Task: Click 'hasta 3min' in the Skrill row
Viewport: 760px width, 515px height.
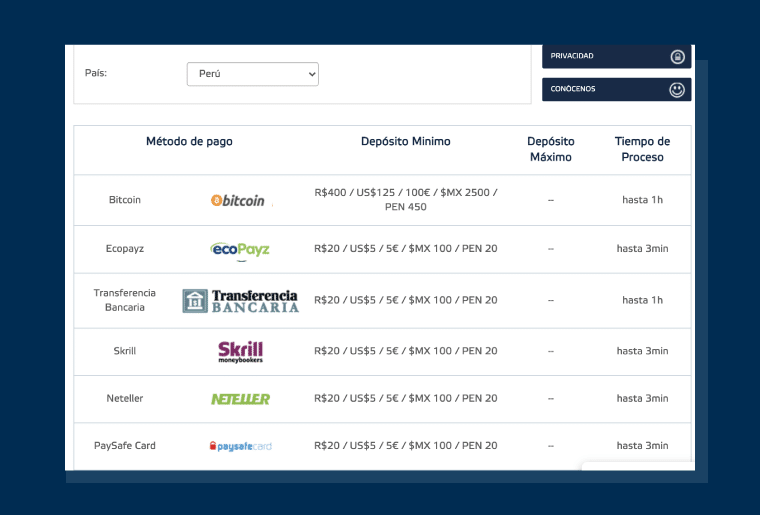Action: pyautogui.click(x=642, y=351)
